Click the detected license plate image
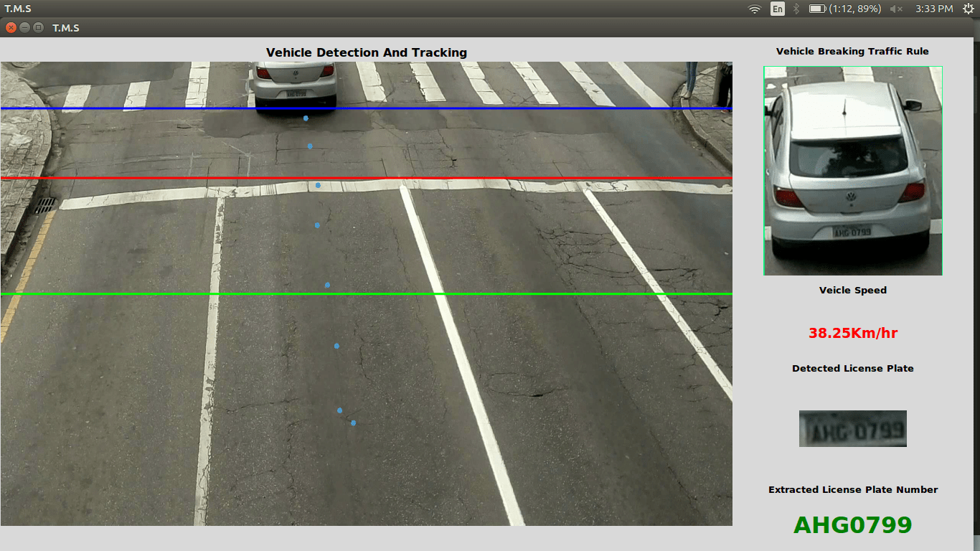This screenshot has height=551, width=980. (x=852, y=428)
